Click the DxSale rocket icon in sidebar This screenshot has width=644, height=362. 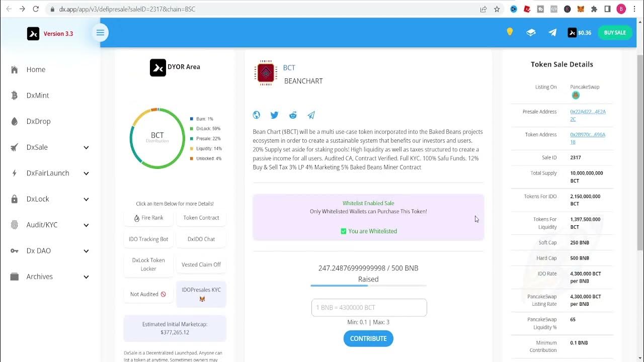coord(15,147)
